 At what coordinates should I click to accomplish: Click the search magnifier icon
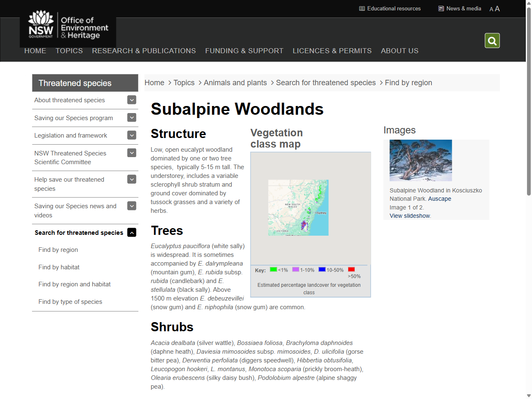pos(492,40)
